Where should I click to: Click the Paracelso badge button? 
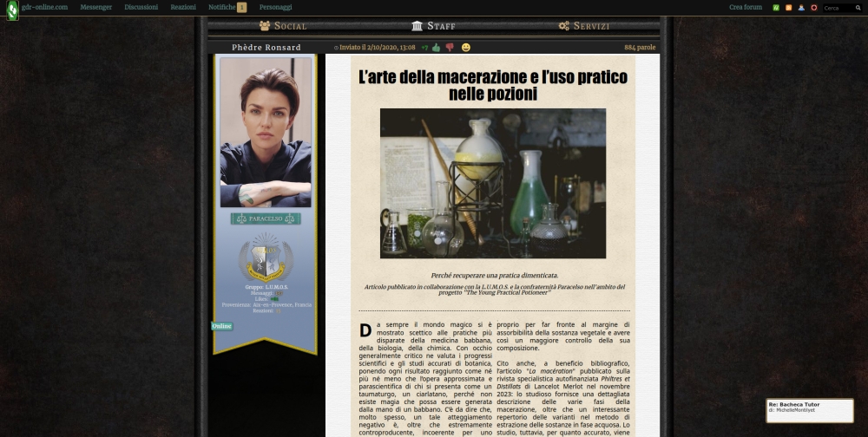coord(266,218)
